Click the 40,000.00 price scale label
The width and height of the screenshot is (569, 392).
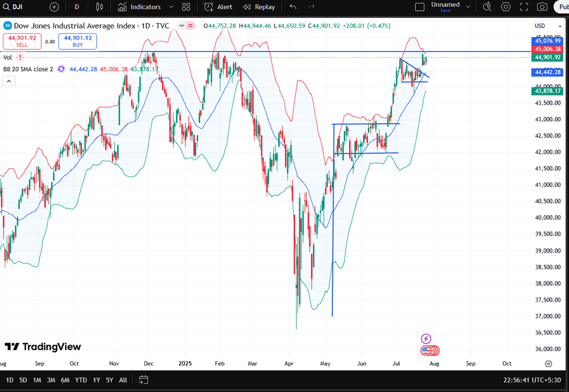548,218
